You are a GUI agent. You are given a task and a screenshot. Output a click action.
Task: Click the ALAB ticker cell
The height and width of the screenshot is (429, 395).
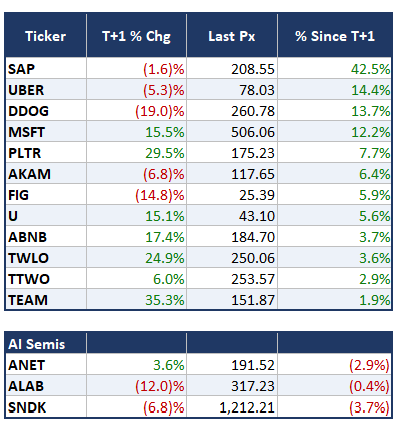click(x=46, y=386)
